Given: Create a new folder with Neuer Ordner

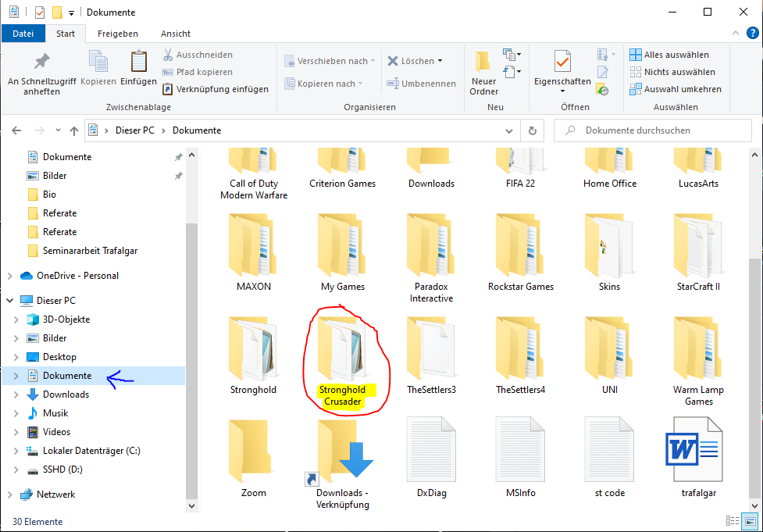Looking at the screenshot, I should (483, 73).
